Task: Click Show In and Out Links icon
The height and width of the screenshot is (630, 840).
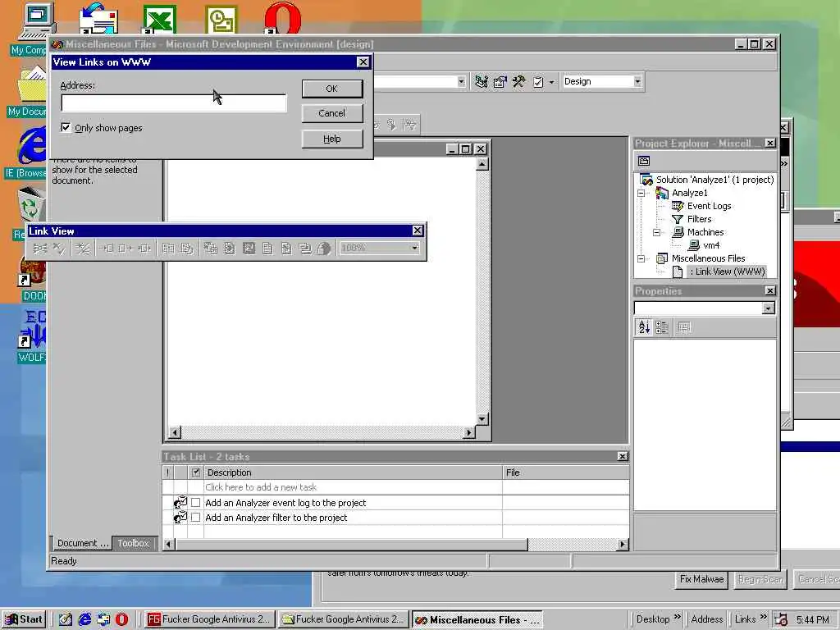Action: pyautogui.click(x=144, y=249)
